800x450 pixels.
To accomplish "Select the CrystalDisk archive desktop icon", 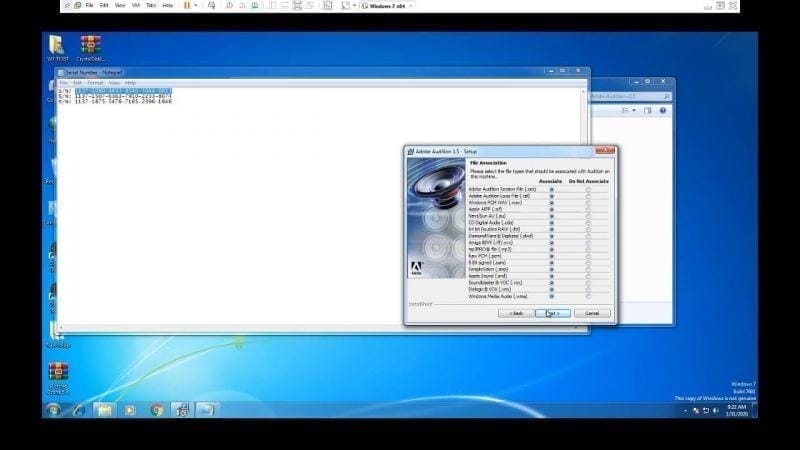I will (x=90, y=48).
